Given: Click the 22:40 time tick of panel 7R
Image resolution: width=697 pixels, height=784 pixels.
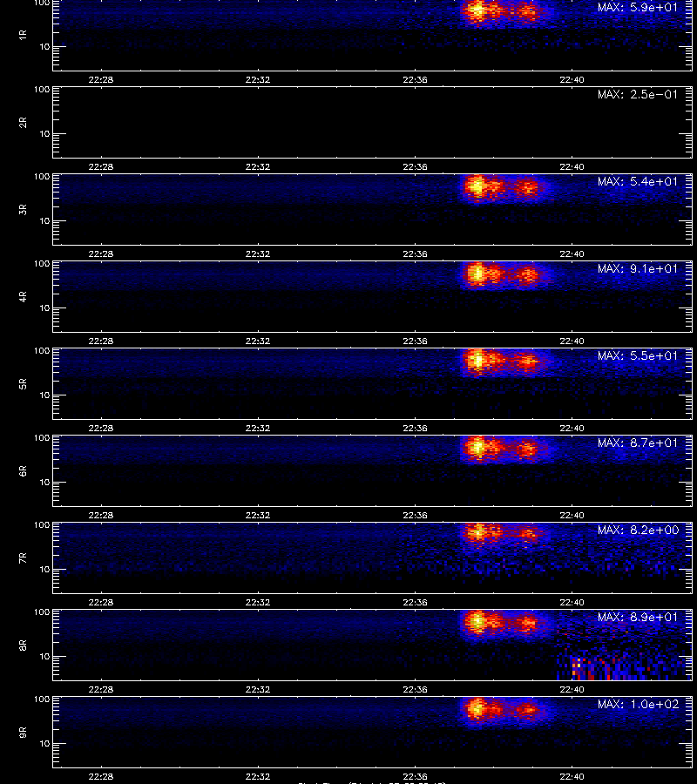Looking at the screenshot, I should click(572, 602).
